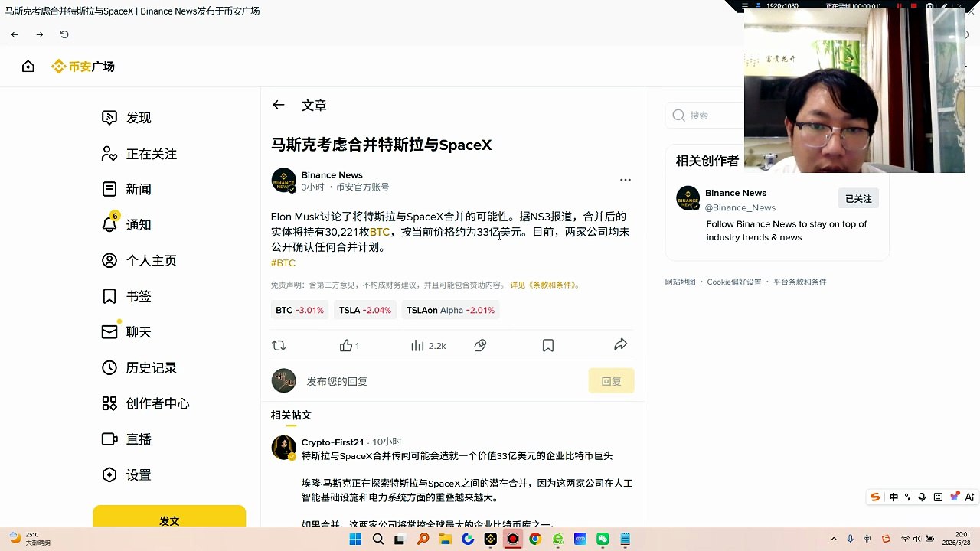This screenshot has height=551, width=980.
Task: Click the tip/reward icon under the article
Action: coord(480,346)
